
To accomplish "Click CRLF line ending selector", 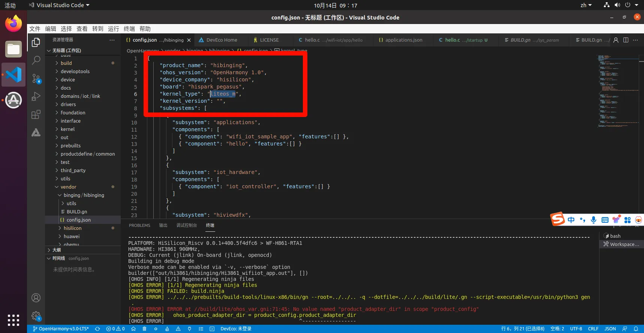I will coord(593,329).
